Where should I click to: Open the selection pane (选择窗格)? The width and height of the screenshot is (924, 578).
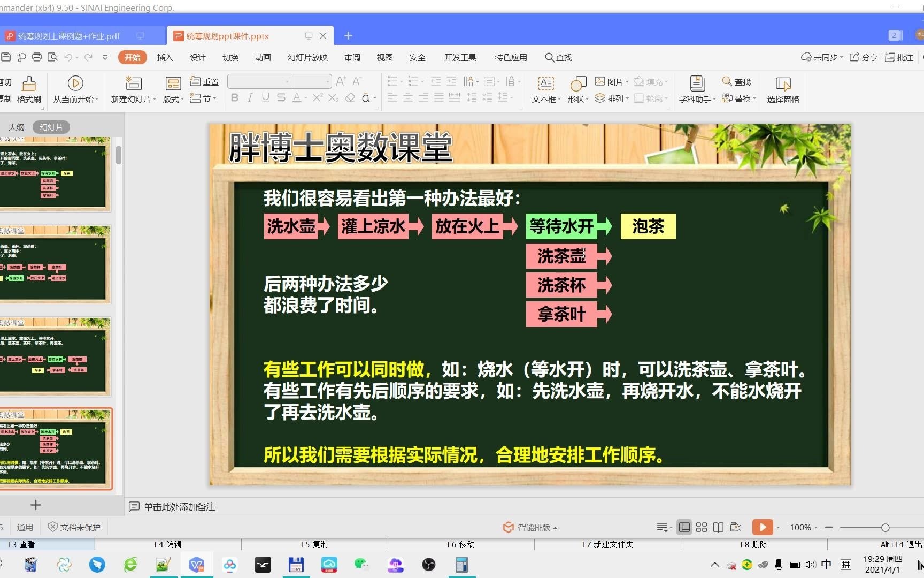click(x=783, y=89)
